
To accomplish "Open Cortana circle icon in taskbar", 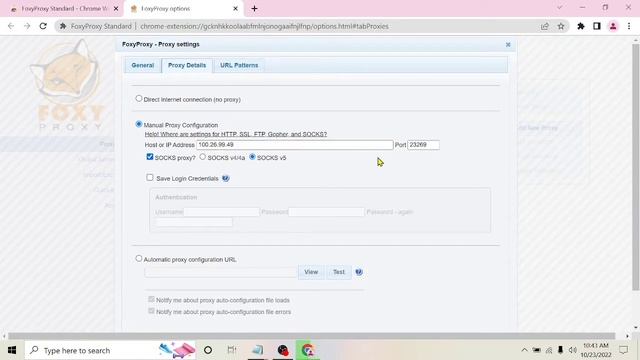I will click(x=208, y=350).
